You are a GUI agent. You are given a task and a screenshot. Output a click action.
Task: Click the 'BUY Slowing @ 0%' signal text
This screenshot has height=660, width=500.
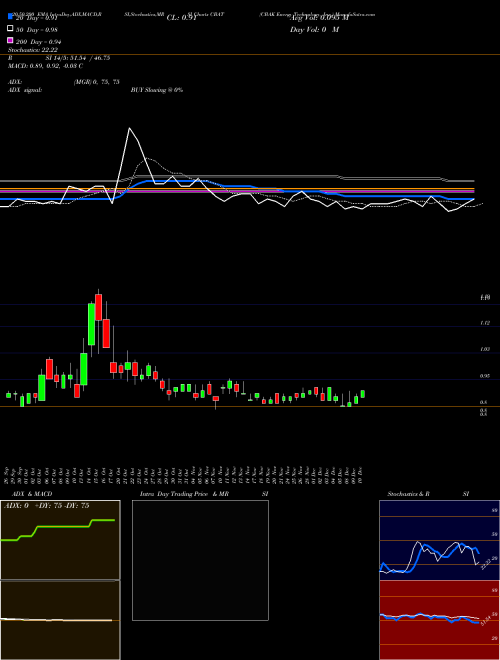(157, 90)
